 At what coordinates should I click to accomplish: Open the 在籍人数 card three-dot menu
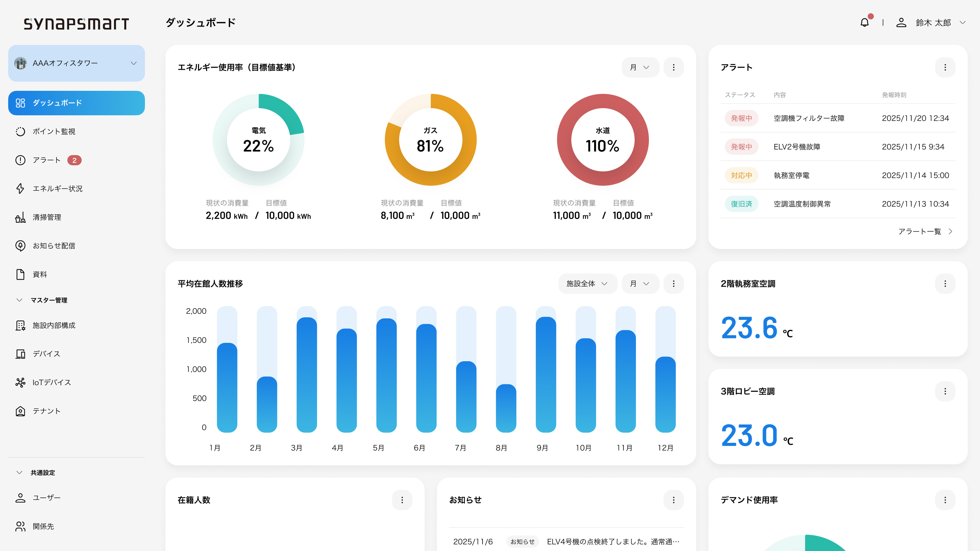402,500
